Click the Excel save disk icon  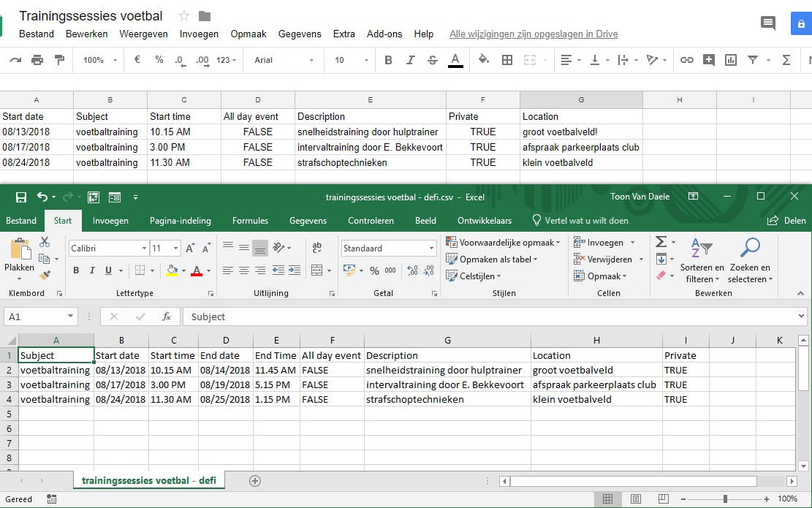(x=21, y=197)
